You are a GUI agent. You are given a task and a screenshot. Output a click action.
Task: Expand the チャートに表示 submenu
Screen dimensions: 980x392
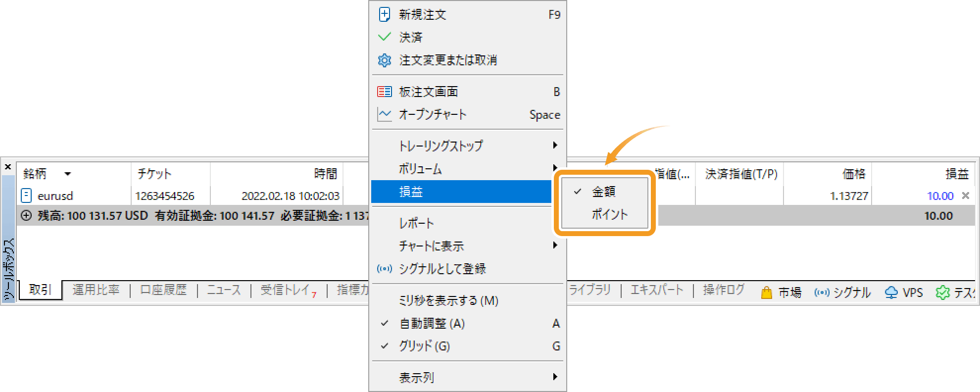[x=468, y=245]
